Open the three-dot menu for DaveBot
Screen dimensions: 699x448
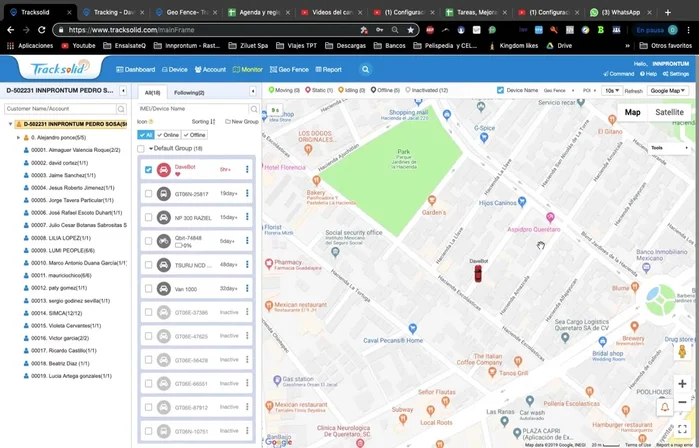(247, 169)
